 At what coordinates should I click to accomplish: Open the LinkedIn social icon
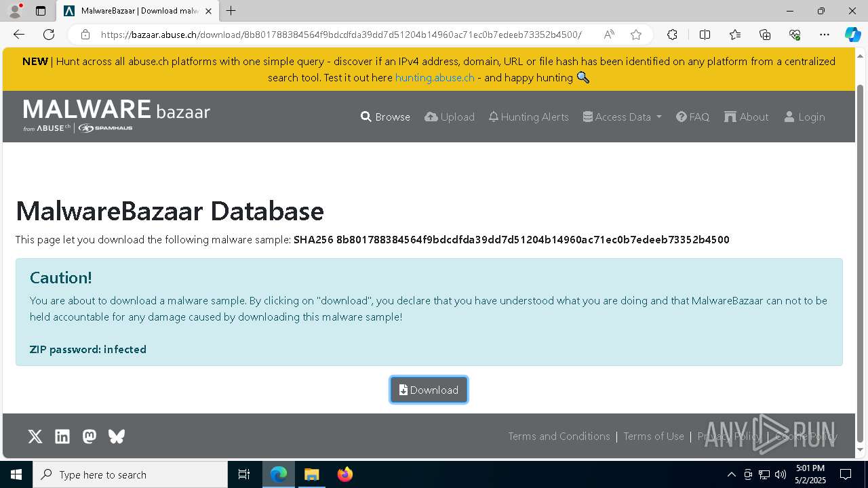pos(62,436)
